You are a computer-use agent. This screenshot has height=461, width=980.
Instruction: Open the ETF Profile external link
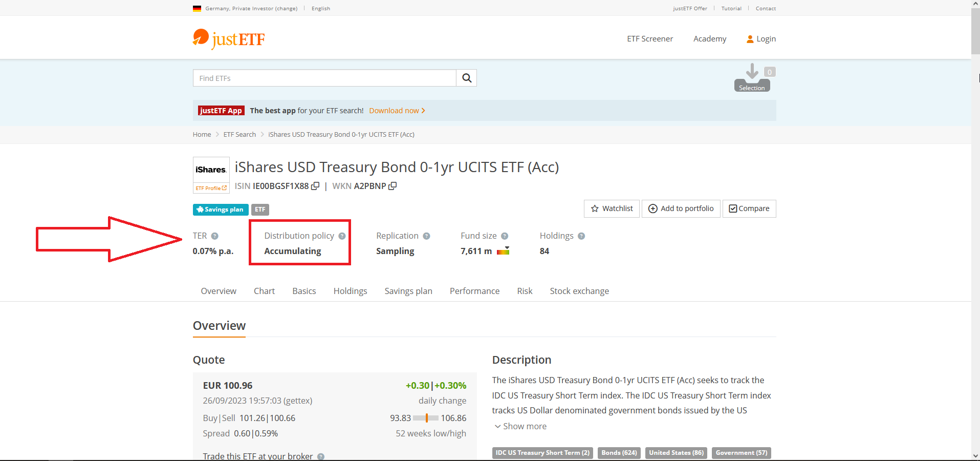211,188
